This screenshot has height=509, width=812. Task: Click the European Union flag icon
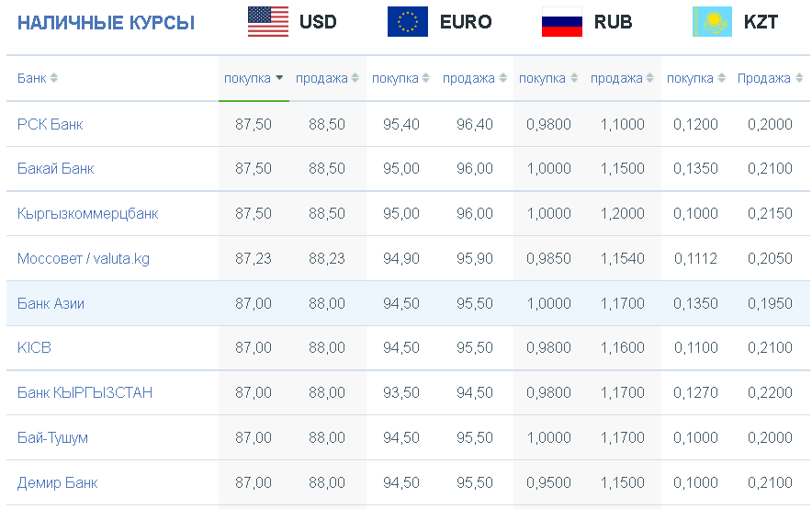click(x=408, y=22)
